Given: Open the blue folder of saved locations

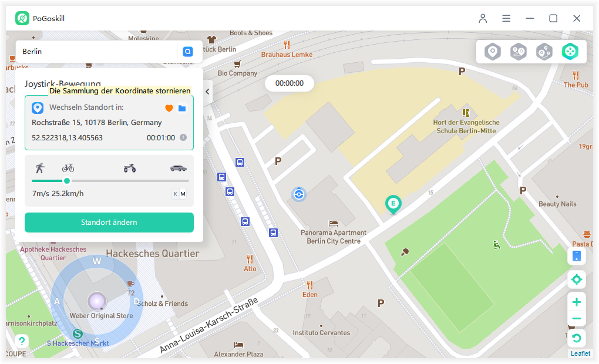Looking at the screenshot, I should (182, 108).
